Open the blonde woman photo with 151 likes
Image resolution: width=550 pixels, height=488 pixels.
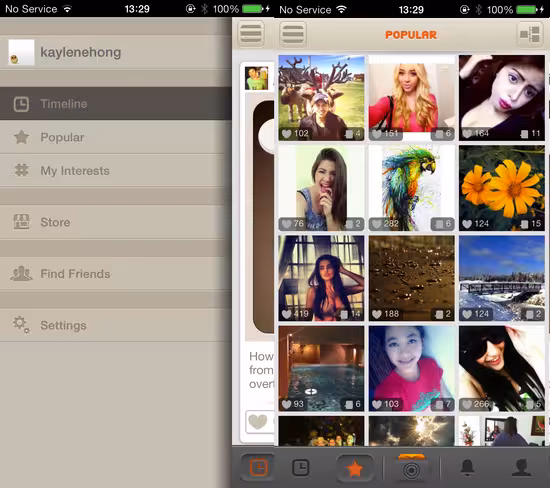pyautogui.click(x=411, y=98)
